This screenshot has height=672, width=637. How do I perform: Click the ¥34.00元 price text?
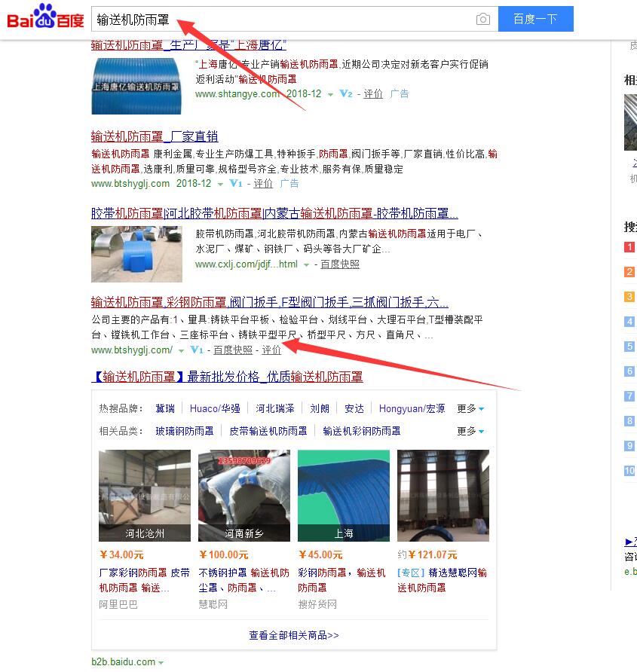click(121, 555)
